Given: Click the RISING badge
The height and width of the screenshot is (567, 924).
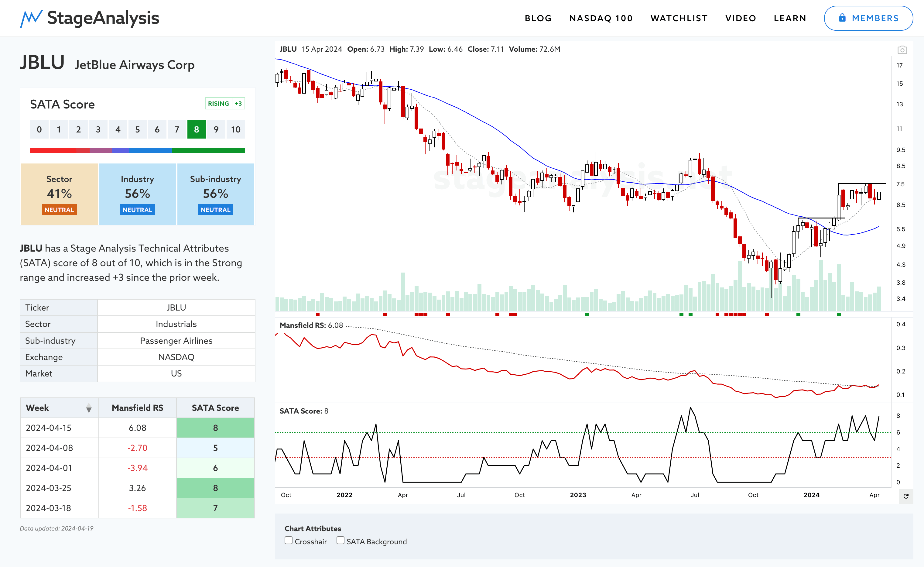Looking at the screenshot, I should click(218, 104).
